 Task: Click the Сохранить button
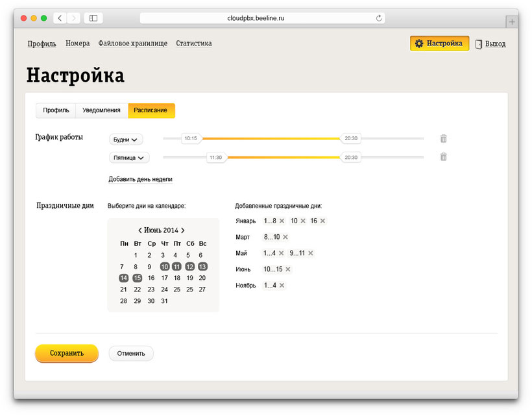(67, 353)
